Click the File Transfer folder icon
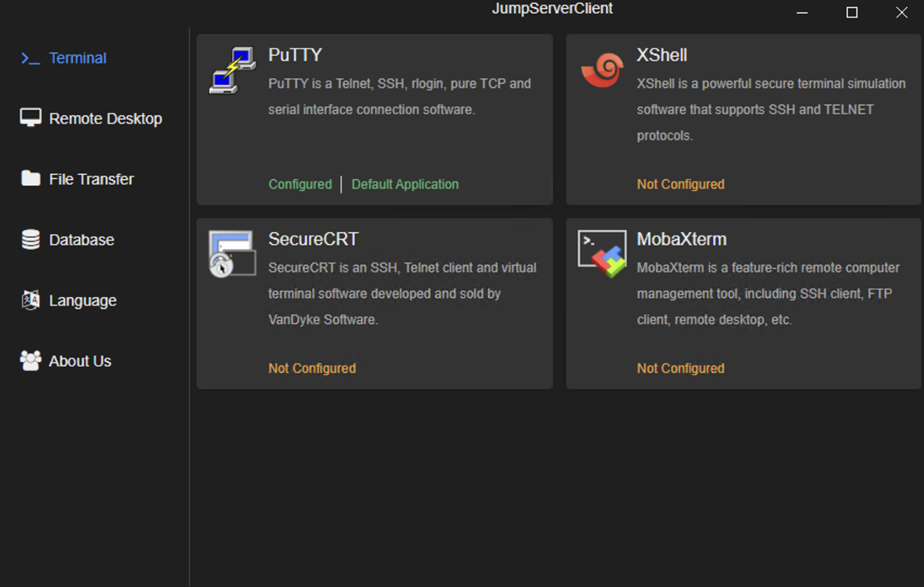 (x=30, y=178)
